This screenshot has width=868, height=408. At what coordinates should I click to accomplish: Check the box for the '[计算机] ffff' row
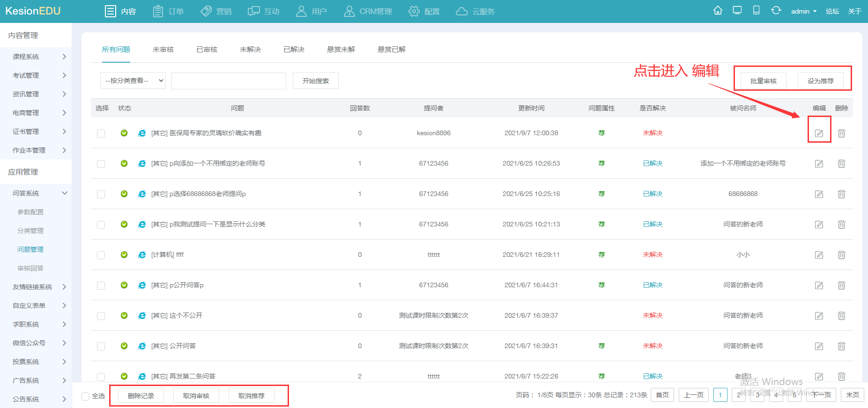click(x=101, y=255)
